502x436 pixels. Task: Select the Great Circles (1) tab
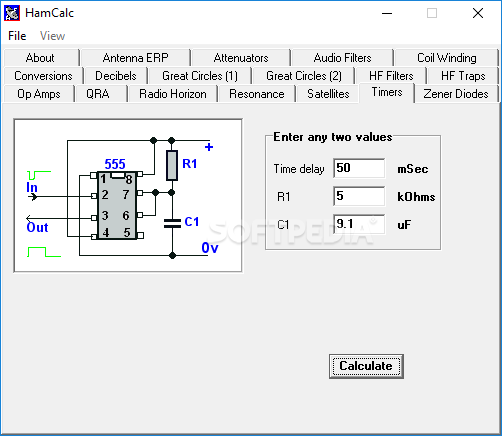coord(200,76)
